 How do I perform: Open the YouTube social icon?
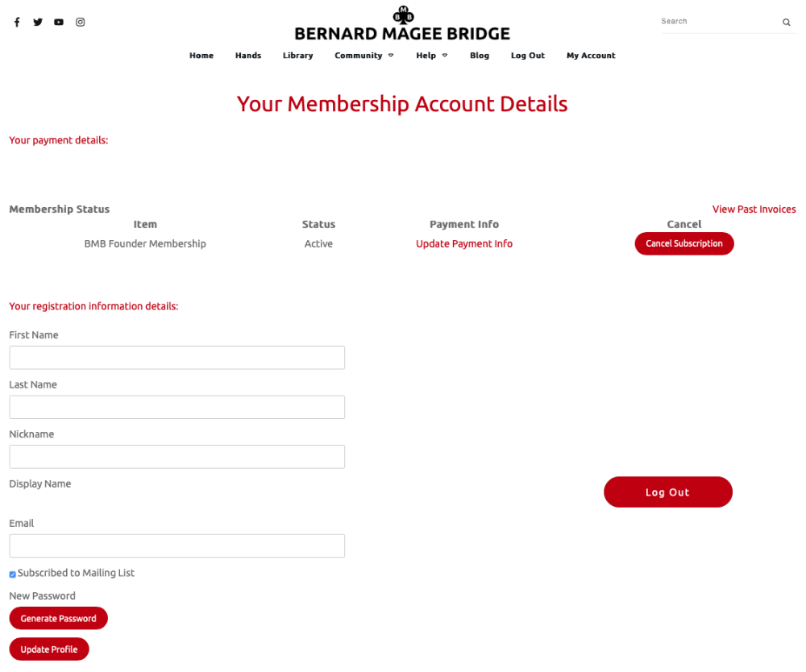click(x=59, y=23)
